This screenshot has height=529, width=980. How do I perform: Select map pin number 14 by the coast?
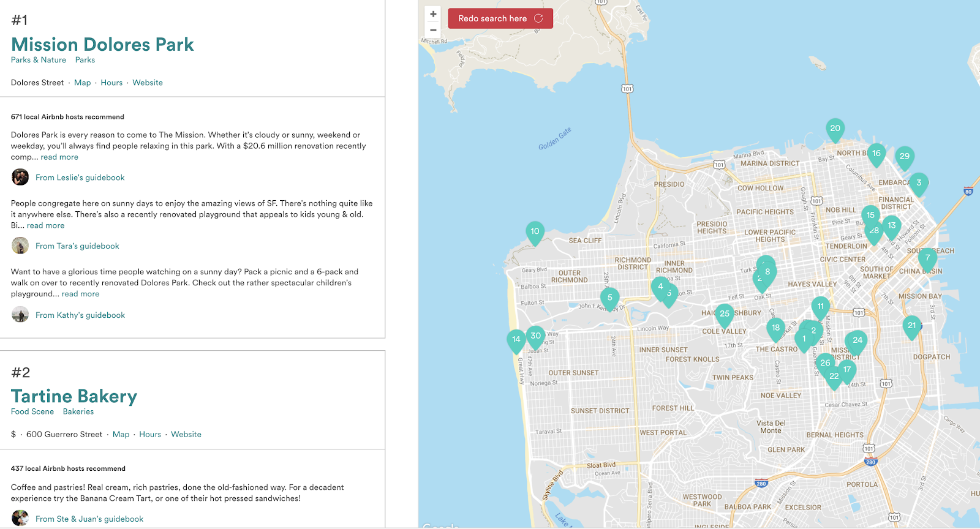[516, 341]
